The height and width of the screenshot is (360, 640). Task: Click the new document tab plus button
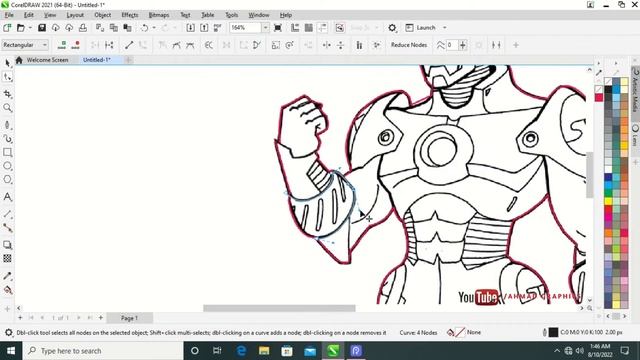click(128, 60)
